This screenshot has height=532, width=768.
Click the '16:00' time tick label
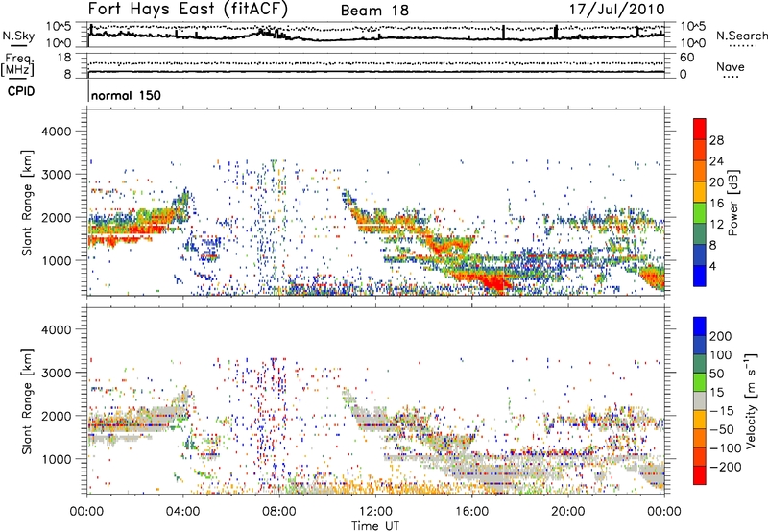click(x=471, y=512)
